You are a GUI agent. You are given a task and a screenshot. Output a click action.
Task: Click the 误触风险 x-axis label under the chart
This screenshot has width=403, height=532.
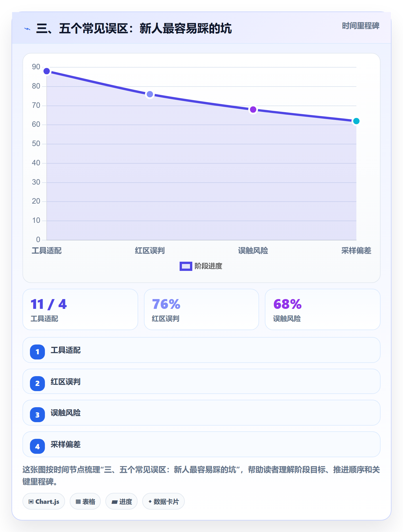(x=253, y=251)
